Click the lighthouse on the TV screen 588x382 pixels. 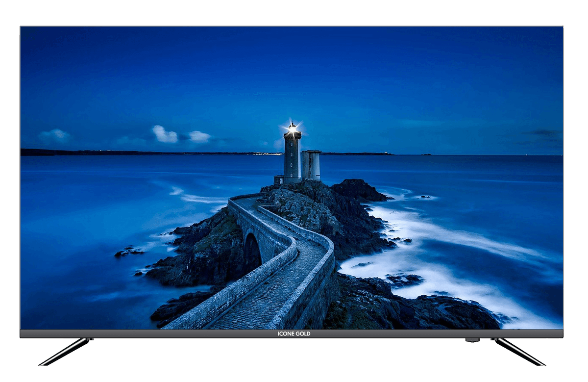point(293,152)
